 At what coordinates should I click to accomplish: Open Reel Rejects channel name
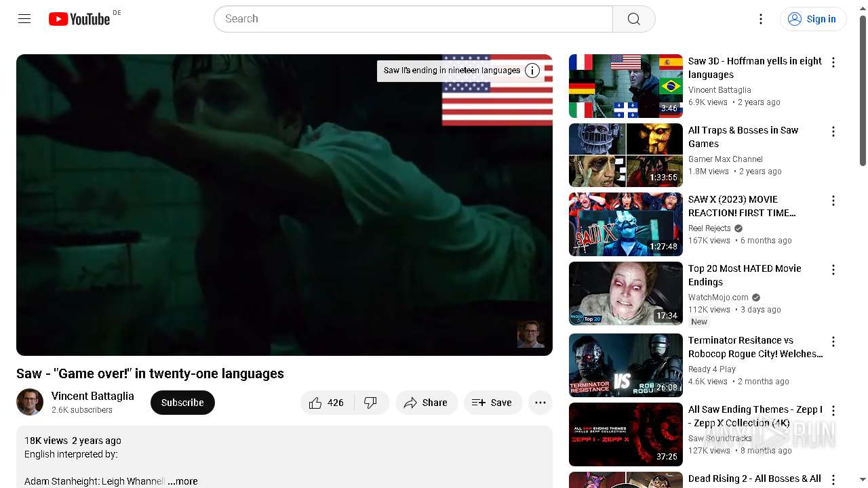709,228
